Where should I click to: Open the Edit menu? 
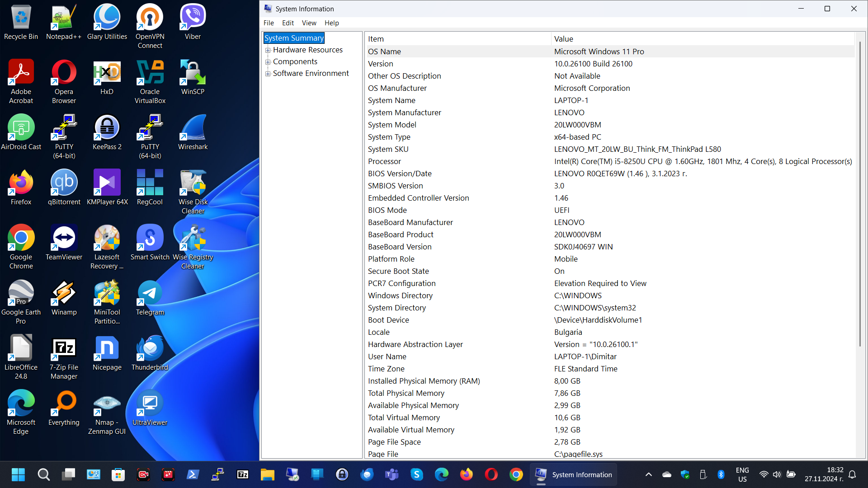[288, 23]
